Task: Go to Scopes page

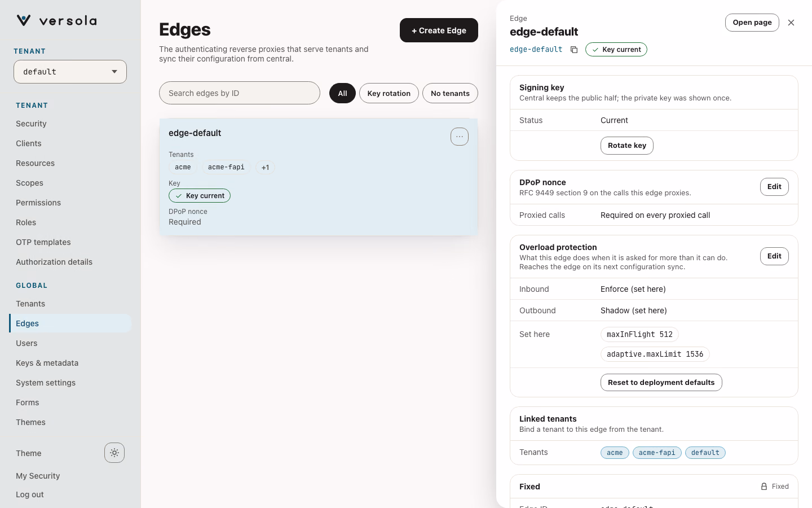Action: tap(70, 183)
